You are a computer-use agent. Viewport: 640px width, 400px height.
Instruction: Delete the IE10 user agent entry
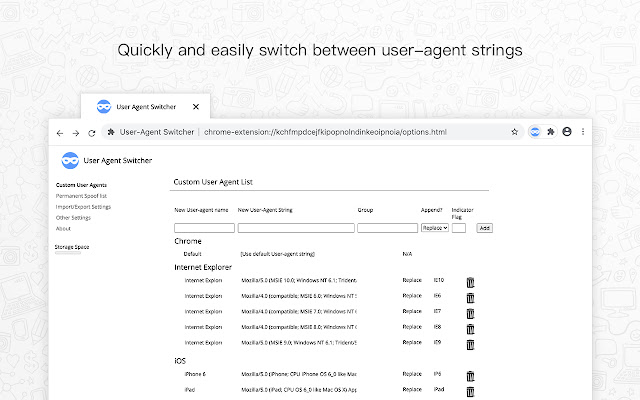pos(471,281)
